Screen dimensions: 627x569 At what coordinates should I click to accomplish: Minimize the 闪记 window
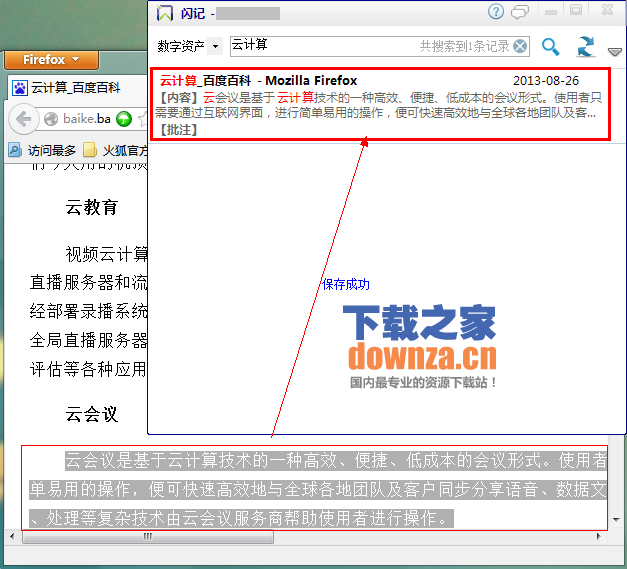click(551, 11)
